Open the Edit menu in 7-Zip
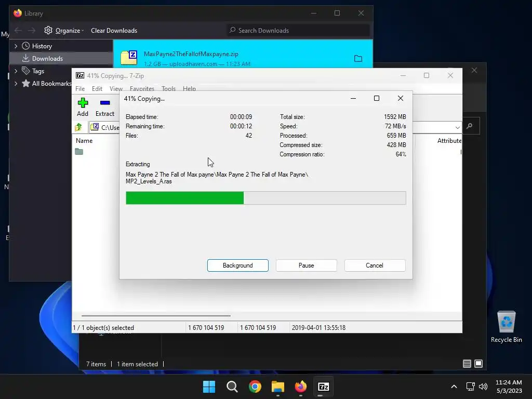This screenshot has width=532, height=399. (97, 88)
